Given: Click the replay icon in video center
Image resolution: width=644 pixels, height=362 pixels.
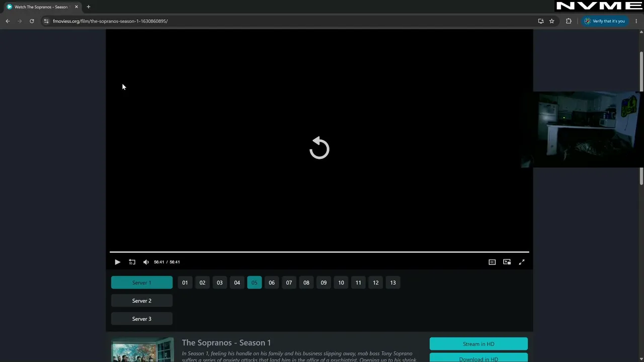Looking at the screenshot, I should coord(319,148).
